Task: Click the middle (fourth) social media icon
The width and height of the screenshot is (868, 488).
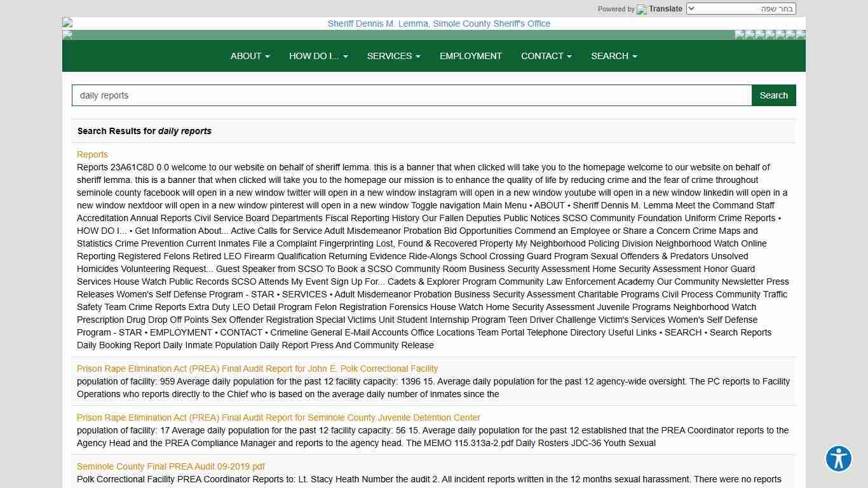Action: 770,34
